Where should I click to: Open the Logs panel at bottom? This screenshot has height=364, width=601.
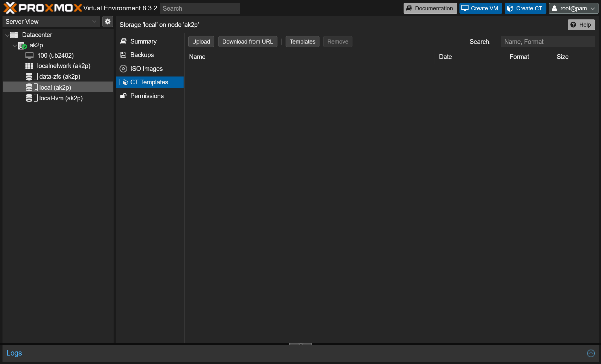coord(14,353)
